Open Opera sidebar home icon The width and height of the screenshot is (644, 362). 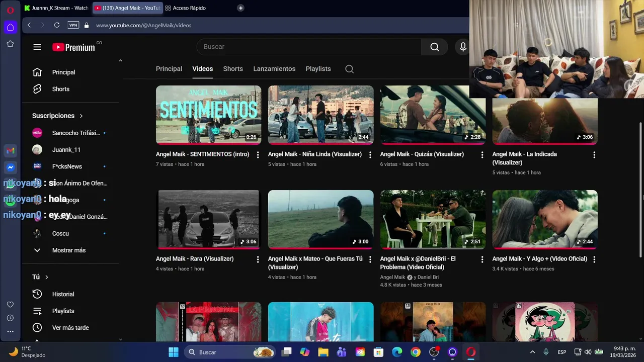point(10,27)
